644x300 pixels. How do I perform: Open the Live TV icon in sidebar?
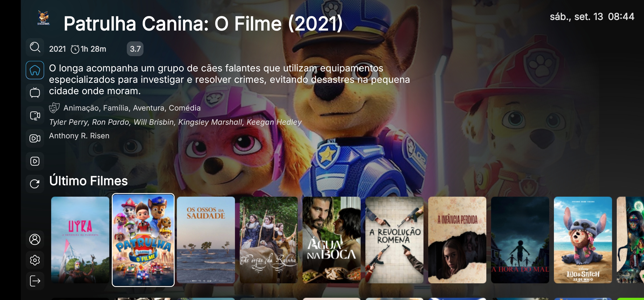pyautogui.click(x=35, y=93)
